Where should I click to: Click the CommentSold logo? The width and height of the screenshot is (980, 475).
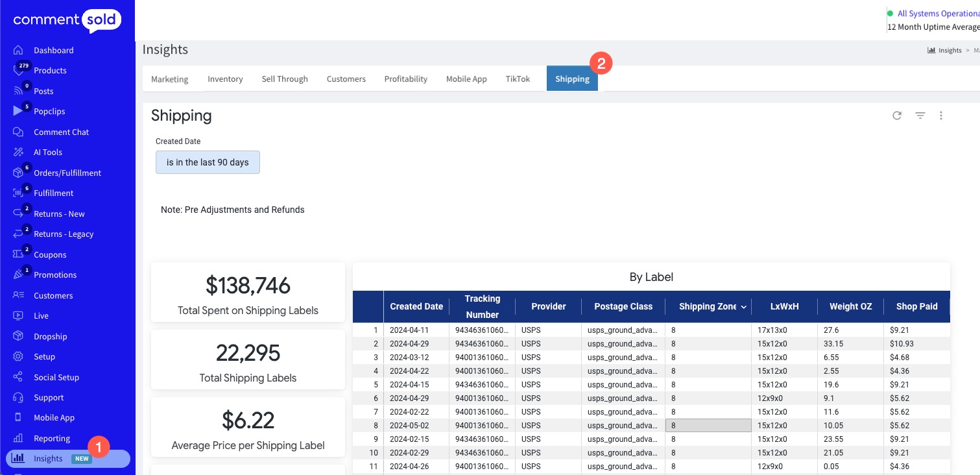pos(67,19)
